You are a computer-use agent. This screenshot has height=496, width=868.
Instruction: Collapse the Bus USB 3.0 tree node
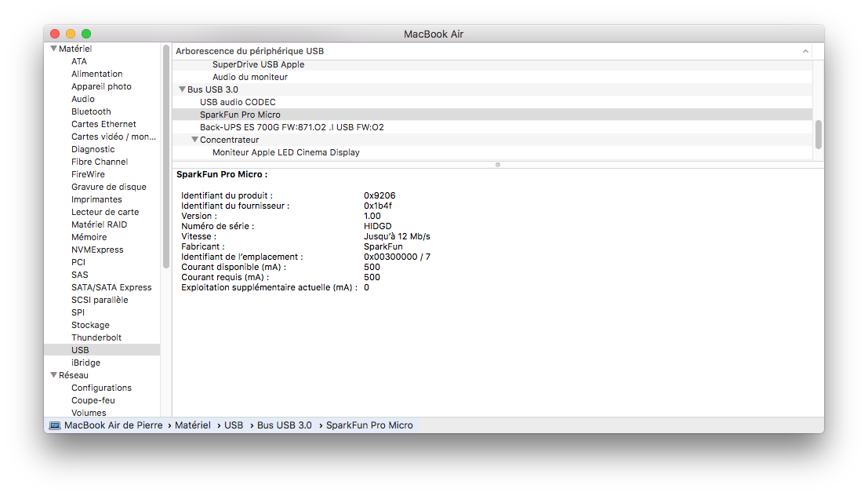(x=182, y=89)
